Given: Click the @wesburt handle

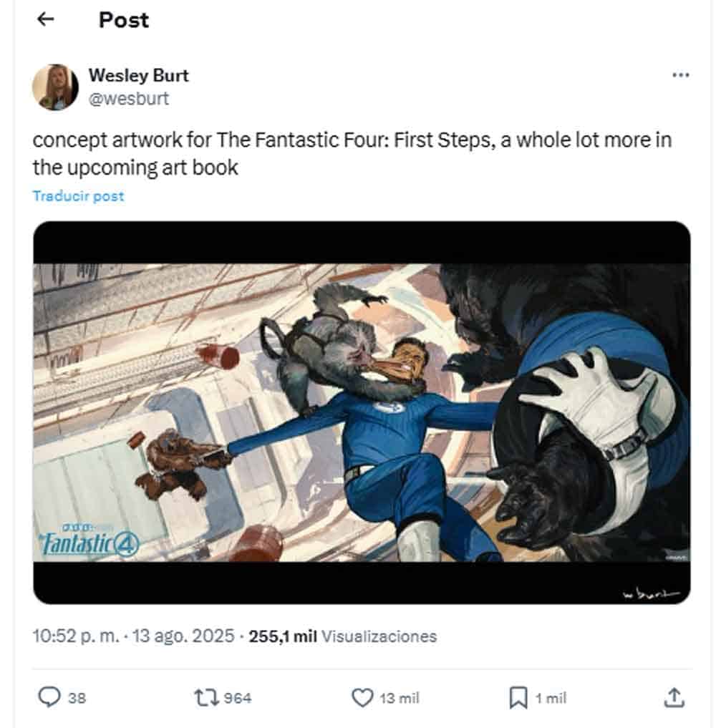Looking at the screenshot, I should (x=128, y=98).
